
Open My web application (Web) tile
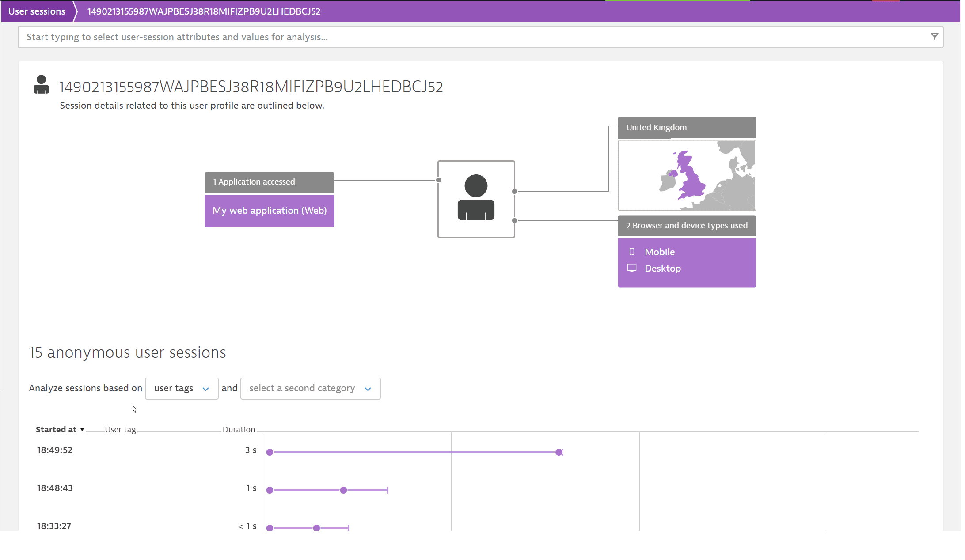[270, 211]
